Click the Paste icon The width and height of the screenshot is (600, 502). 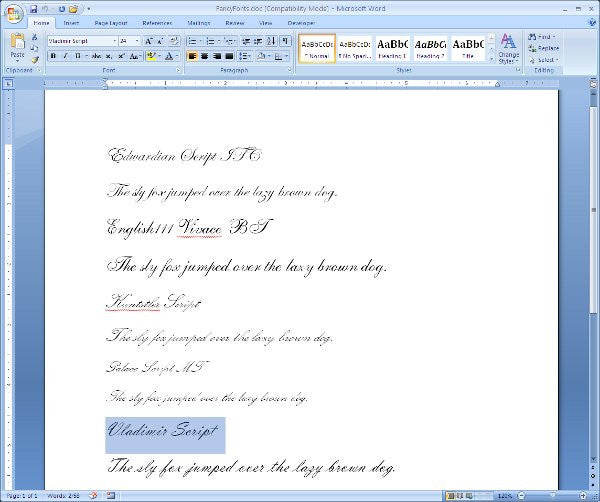click(x=17, y=45)
